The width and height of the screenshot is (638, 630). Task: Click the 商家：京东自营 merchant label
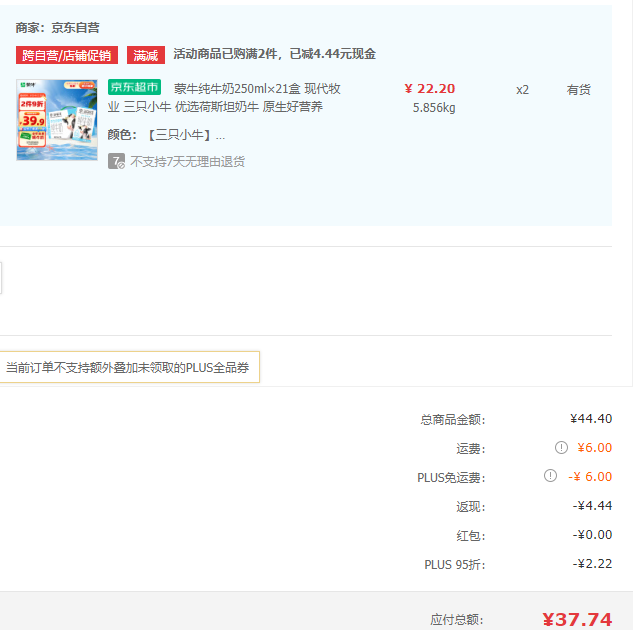(57, 28)
